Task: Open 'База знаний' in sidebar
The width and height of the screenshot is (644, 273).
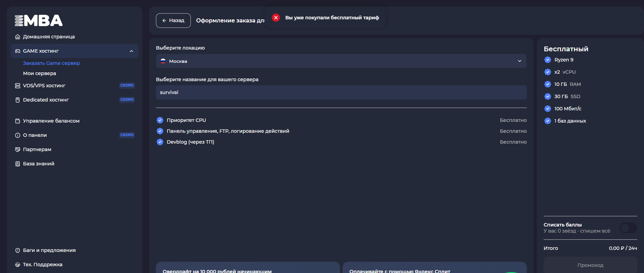Action: [x=39, y=164]
